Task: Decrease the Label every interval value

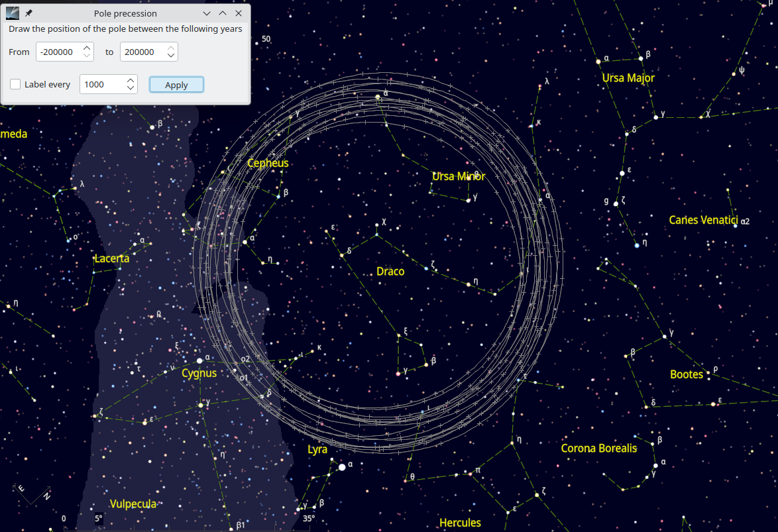Action: pyautogui.click(x=131, y=89)
